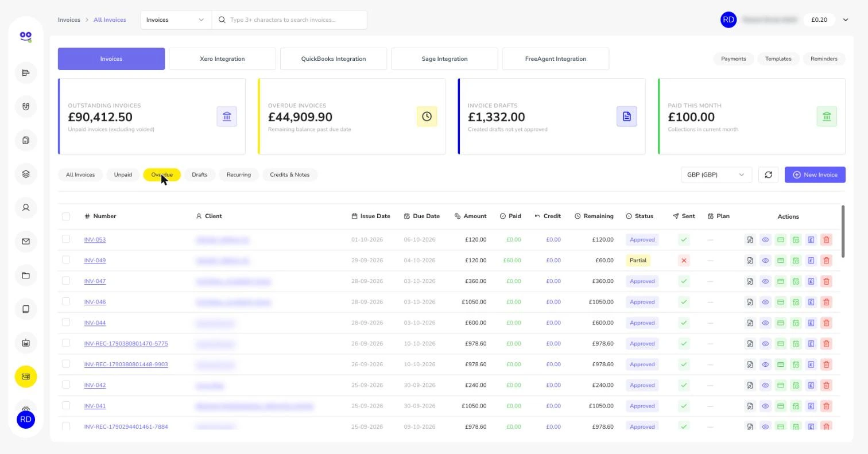The image size is (868, 454).
Task: Click the New Invoice button
Action: point(815,174)
